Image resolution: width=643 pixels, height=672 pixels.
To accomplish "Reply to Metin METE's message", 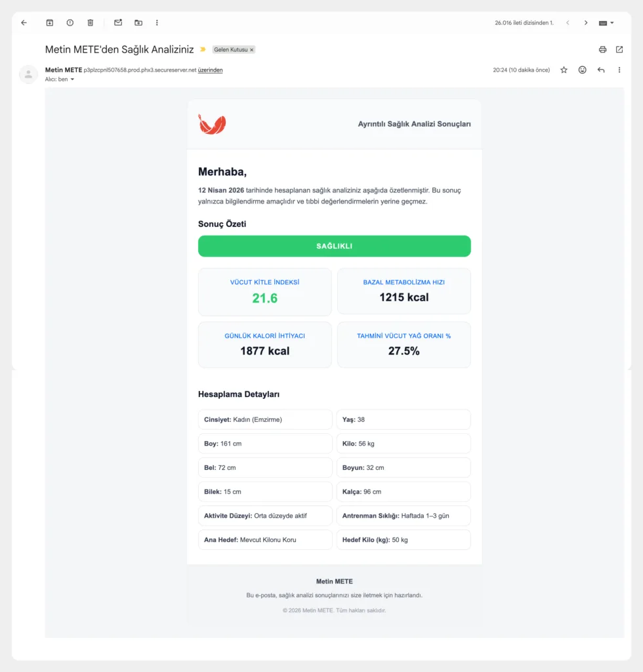I will click(601, 70).
